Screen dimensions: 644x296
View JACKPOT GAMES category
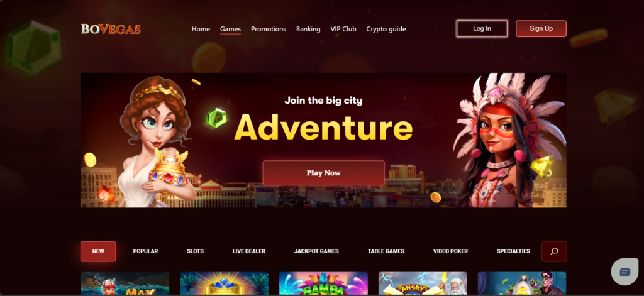[x=316, y=251]
